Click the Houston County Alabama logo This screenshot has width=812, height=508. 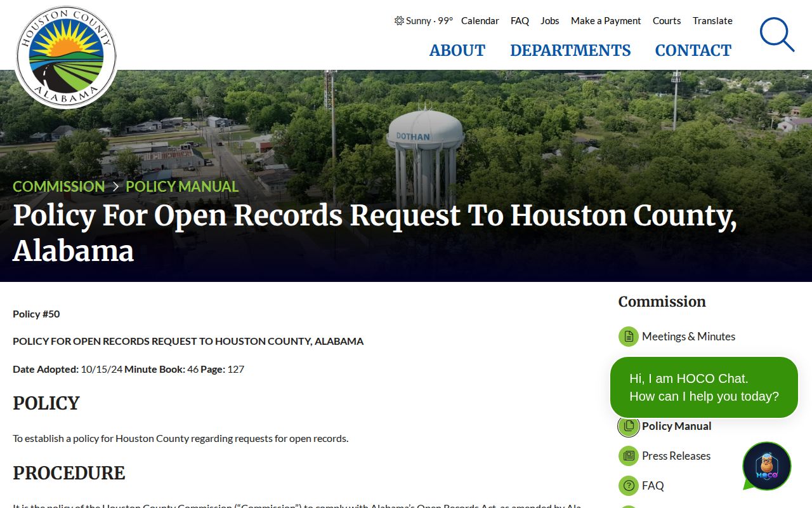tap(66, 57)
